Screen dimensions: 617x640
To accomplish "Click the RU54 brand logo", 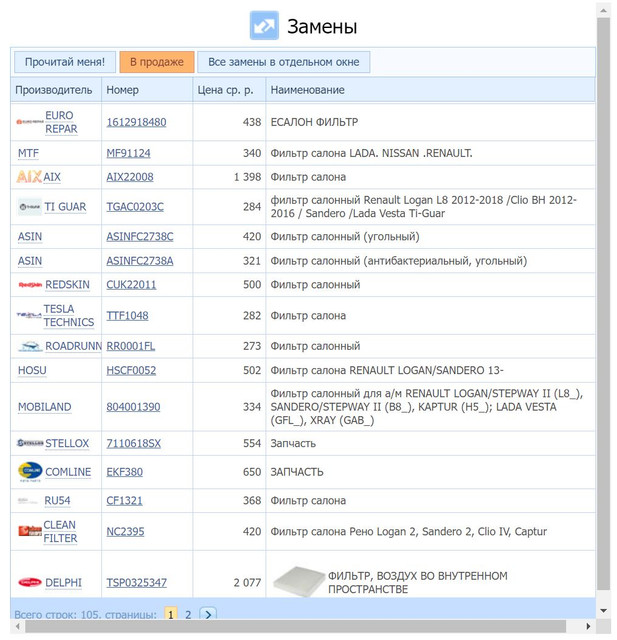I will coord(29,501).
